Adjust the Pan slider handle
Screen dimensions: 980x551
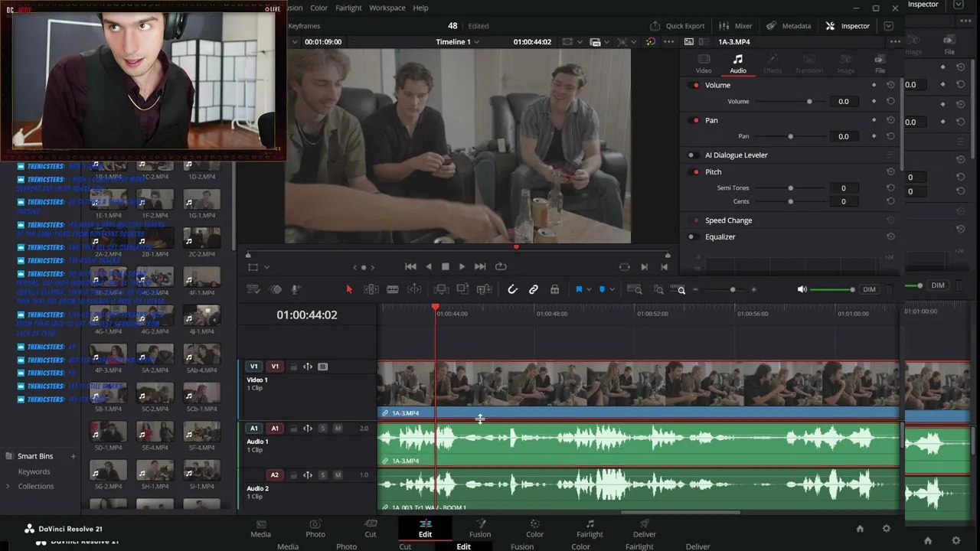point(790,136)
